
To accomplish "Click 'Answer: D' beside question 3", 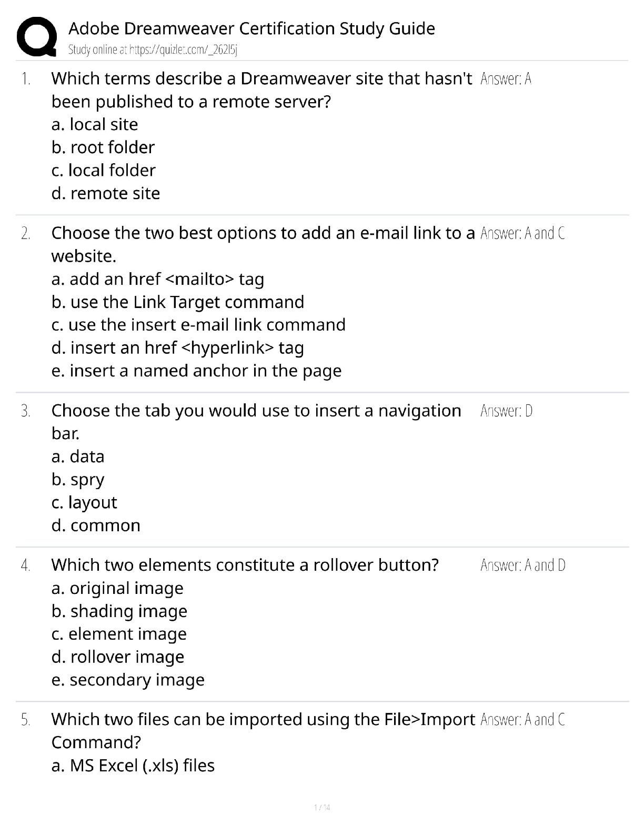I will click(x=506, y=411).
